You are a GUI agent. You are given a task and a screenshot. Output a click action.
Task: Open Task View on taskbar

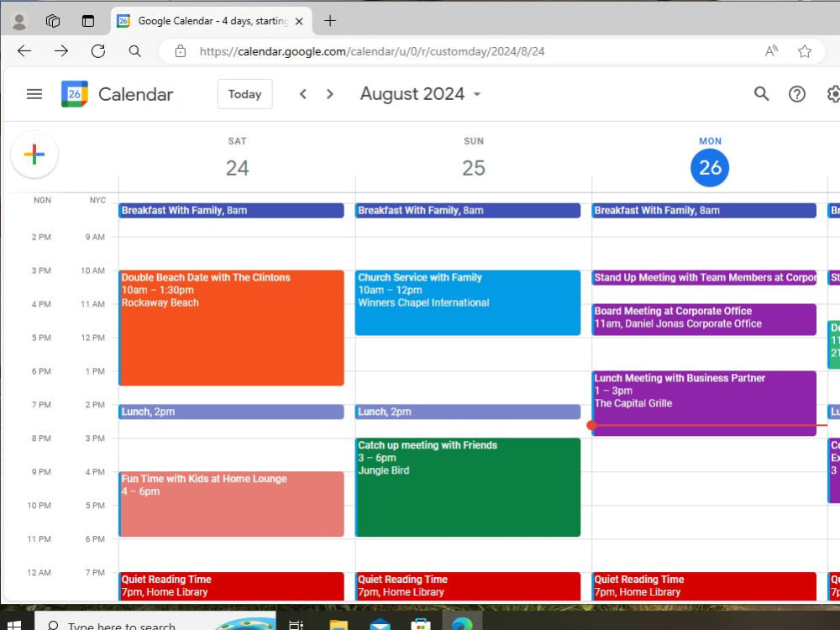coord(296,625)
